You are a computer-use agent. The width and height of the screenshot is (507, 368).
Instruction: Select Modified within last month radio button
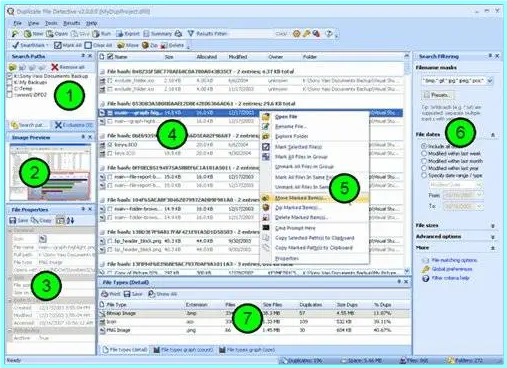(x=424, y=161)
